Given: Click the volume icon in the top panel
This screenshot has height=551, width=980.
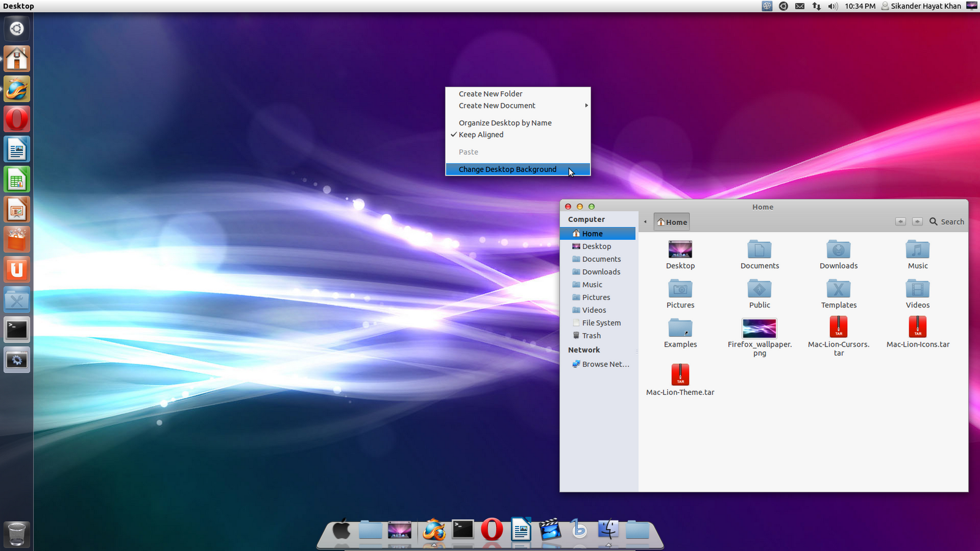Looking at the screenshot, I should point(832,6).
